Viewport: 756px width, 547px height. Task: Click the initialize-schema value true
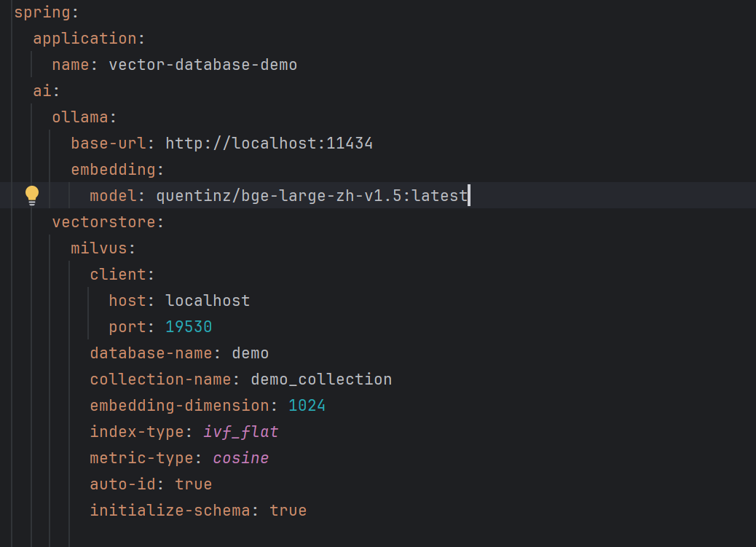click(288, 511)
